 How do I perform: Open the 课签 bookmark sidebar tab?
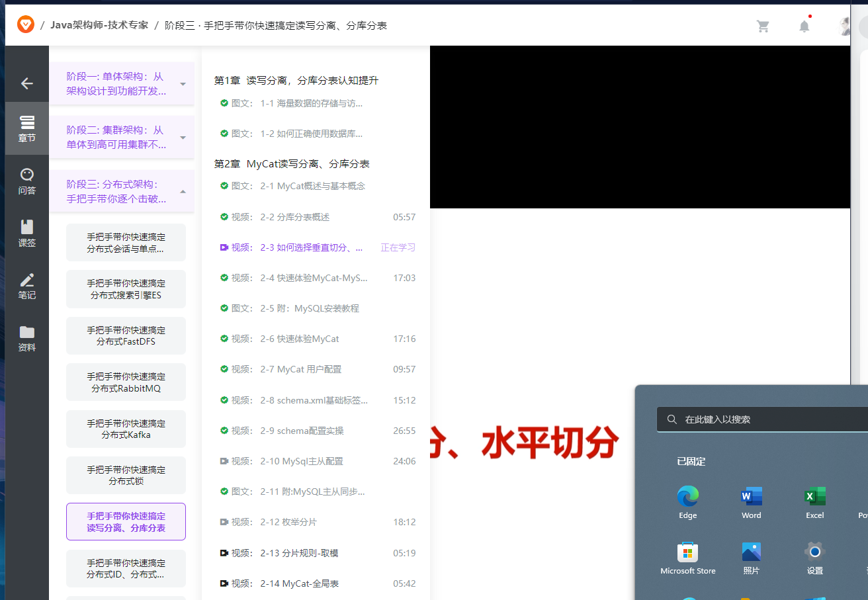[27, 233]
